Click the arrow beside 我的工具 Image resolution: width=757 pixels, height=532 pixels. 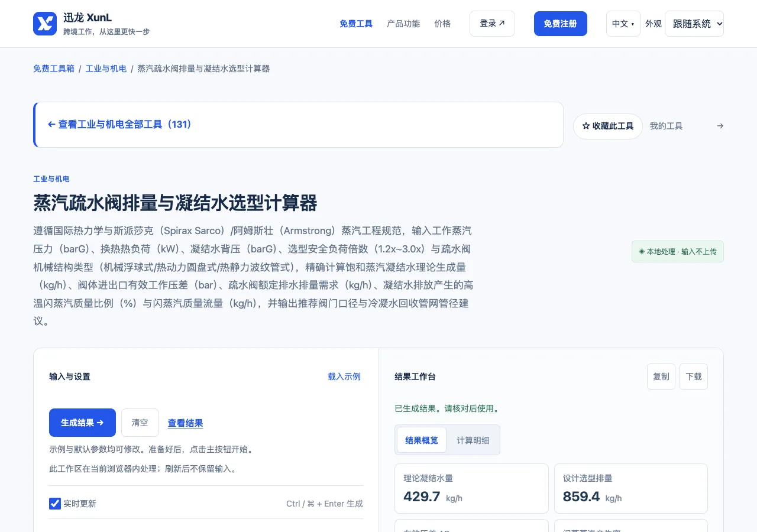pyautogui.click(x=720, y=126)
